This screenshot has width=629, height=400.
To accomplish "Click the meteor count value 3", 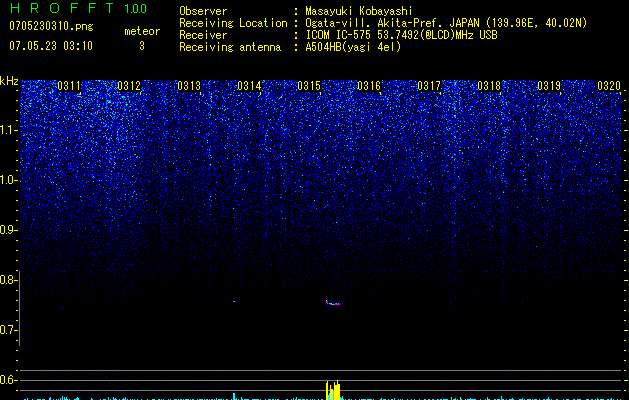I will click(142, 46).
